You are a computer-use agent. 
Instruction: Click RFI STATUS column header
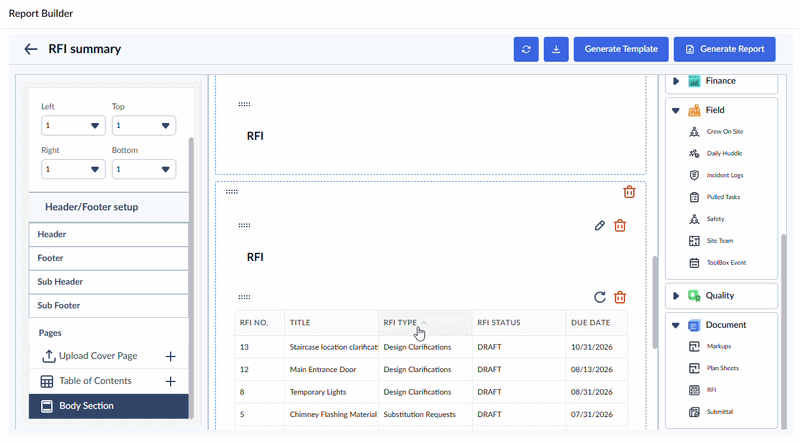[519, 323]
